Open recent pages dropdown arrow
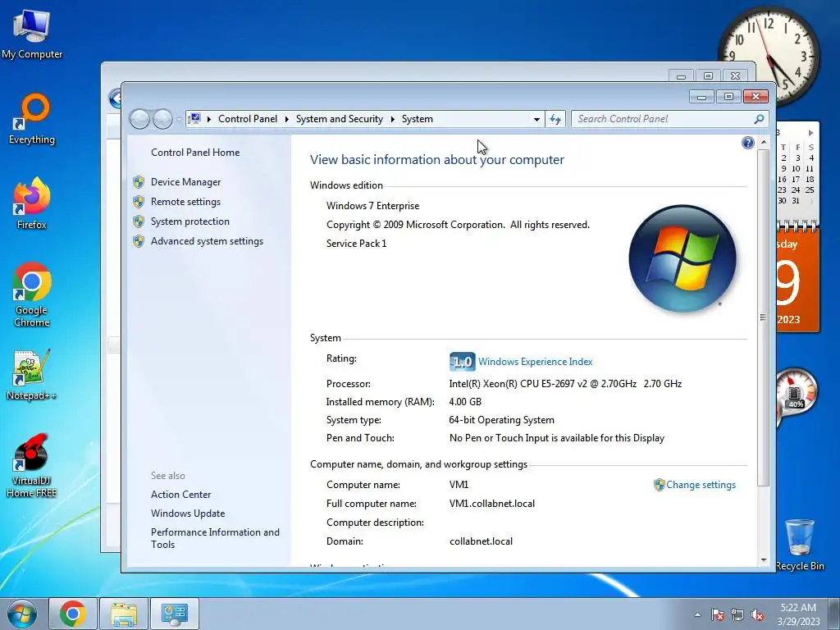The height and width of the screenshot is (630, 840). 179,120
